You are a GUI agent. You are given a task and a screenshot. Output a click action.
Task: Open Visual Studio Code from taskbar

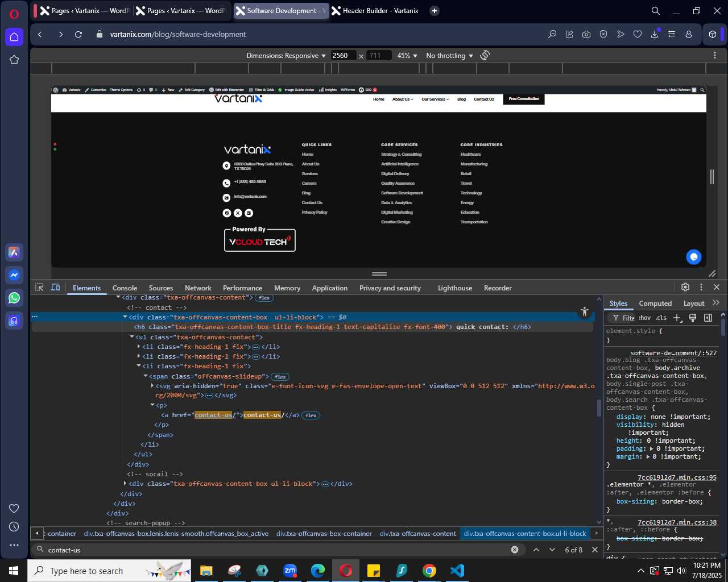coord(457,571)
